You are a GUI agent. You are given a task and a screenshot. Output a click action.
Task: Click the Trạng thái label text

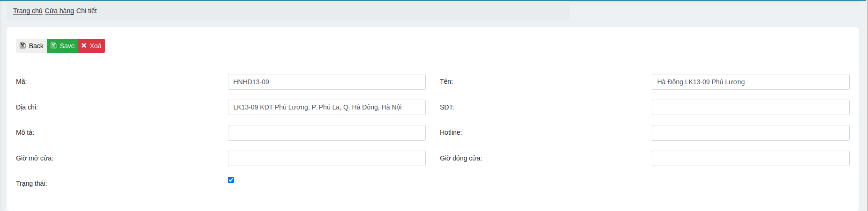[31, 183]
